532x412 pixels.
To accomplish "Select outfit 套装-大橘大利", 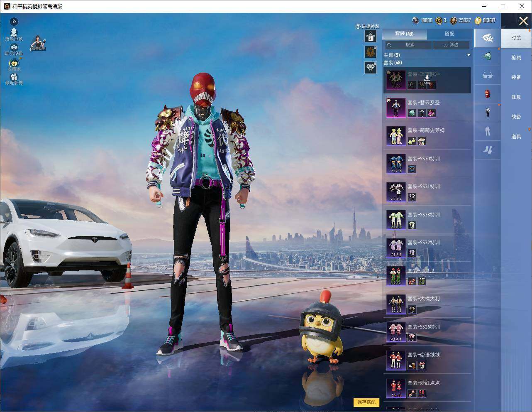I will (427, 304).
